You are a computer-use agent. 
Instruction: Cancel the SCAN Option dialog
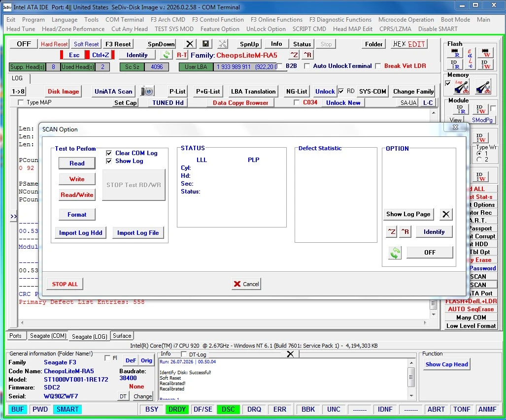pos(246,284)
